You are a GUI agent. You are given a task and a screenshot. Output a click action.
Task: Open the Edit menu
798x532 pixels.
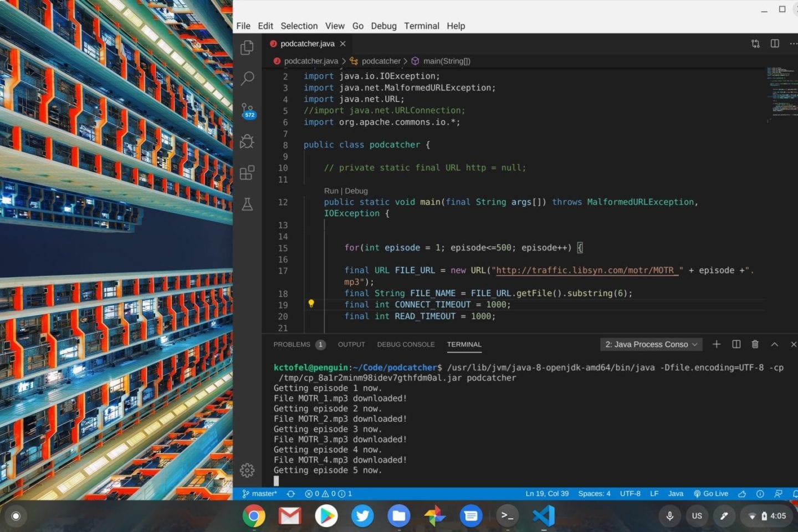pos(265,26)
